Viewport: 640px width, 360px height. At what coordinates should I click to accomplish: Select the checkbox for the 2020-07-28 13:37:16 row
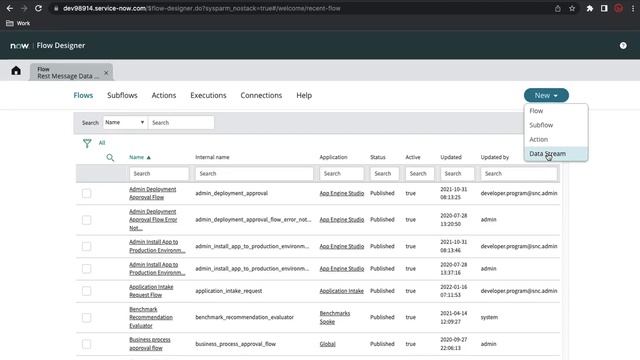[87, 269]
